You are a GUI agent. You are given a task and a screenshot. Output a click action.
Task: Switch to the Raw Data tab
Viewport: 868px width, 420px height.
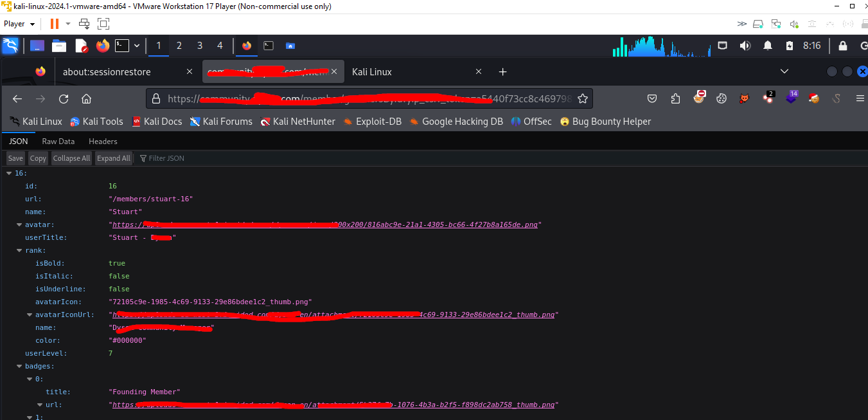pyautogui.click(x=58, y=141)
